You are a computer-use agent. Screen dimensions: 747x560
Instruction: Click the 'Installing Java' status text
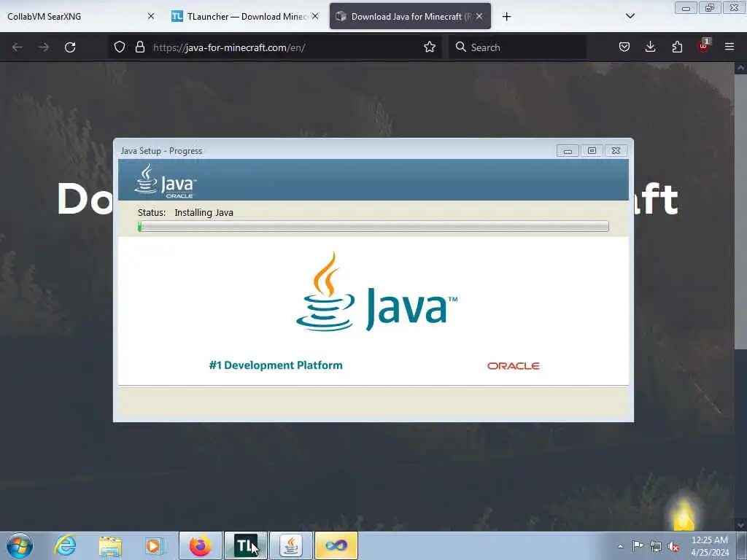click(204, 212)
